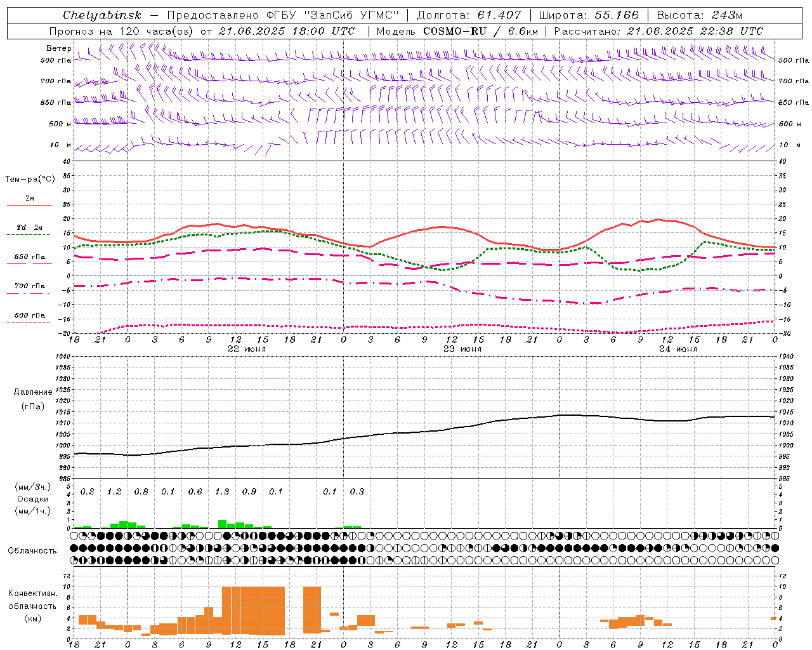Click the Chelyabinsk station title
This screenshot has height=650, width=812.
[102, 15]
